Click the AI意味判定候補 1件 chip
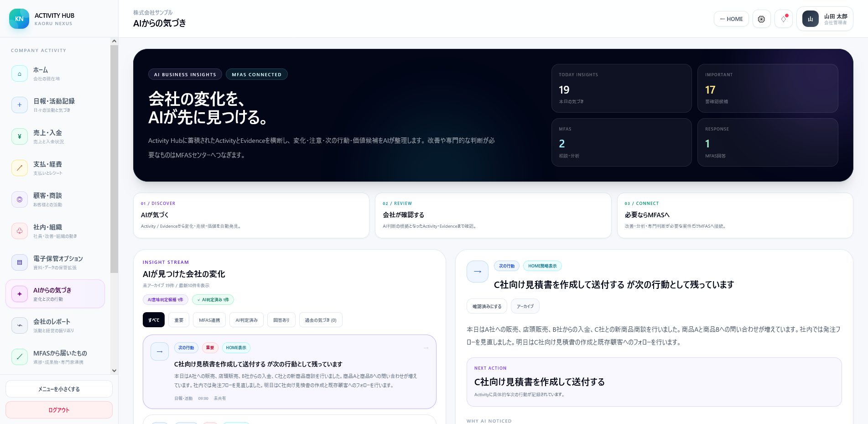868x424 pixels. point(166,299)
